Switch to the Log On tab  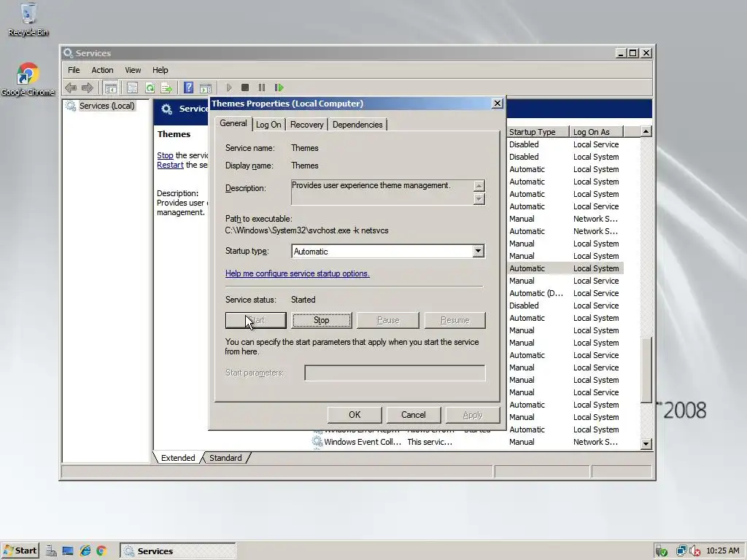[x=268, y=125]
